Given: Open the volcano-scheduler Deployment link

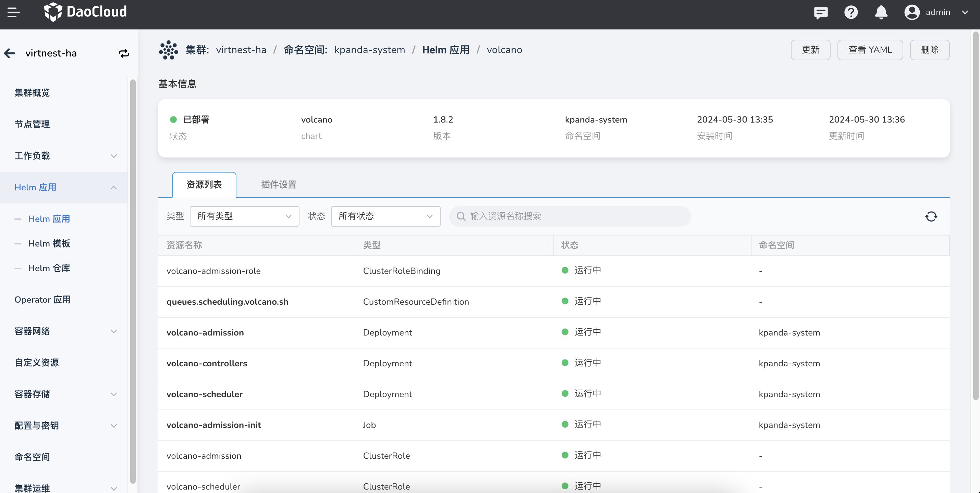Looking at the screenshot, I should pos(204,394).
